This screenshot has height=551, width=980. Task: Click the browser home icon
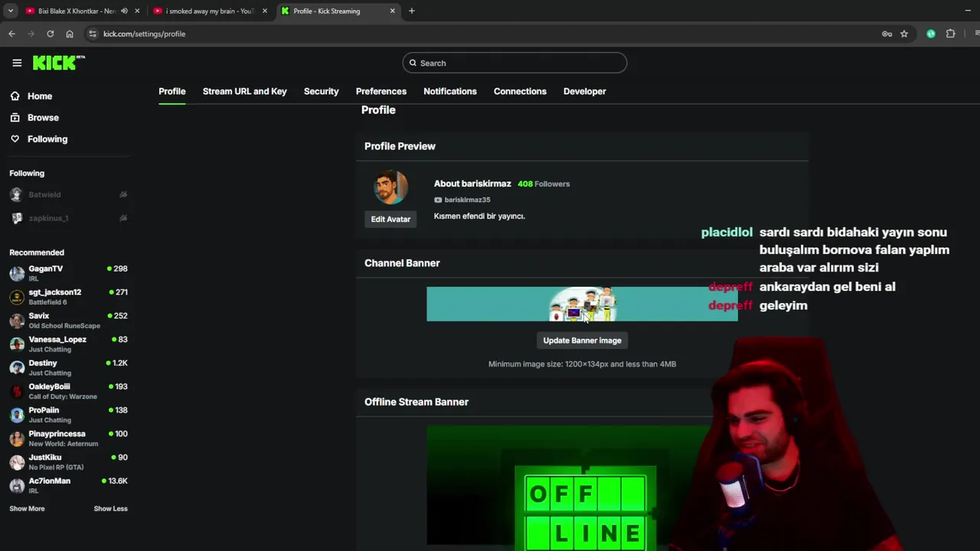(70, 34)
